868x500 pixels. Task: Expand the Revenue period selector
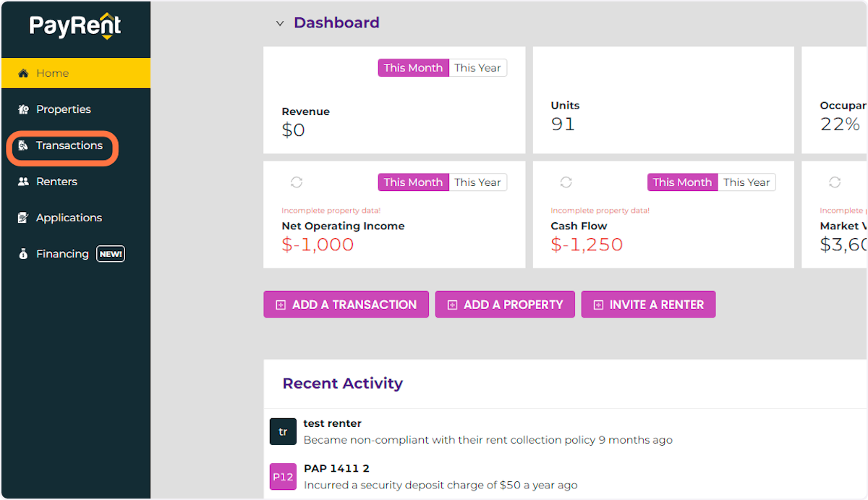click(x=442, y=67)
